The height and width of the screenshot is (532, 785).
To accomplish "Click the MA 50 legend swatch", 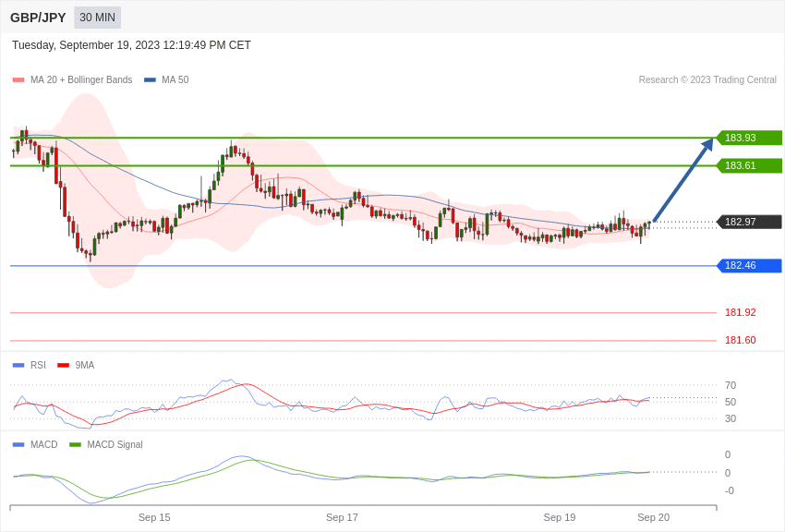I will 150,79.
